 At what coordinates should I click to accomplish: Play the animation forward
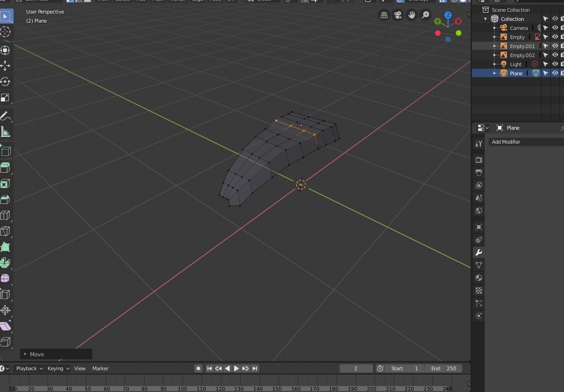(x=236, y=368)
